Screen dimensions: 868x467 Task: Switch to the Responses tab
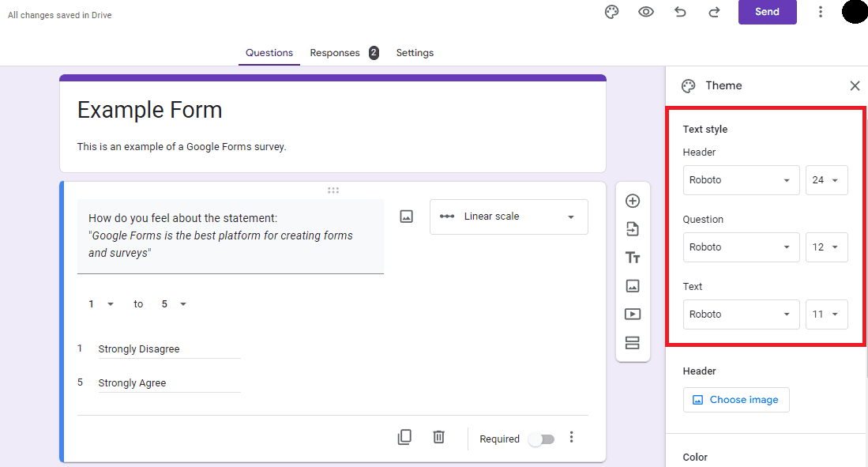pyautogui.click(x=335, y=53)
